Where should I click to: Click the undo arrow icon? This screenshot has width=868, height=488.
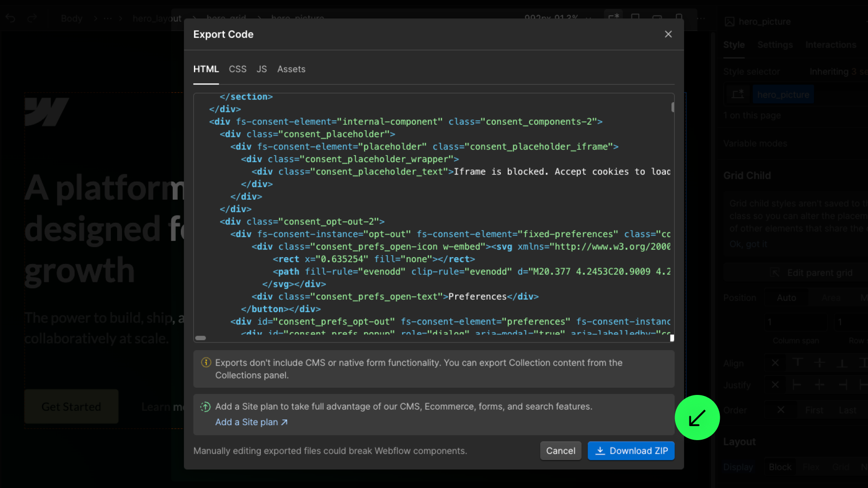(x=11, y=19)
